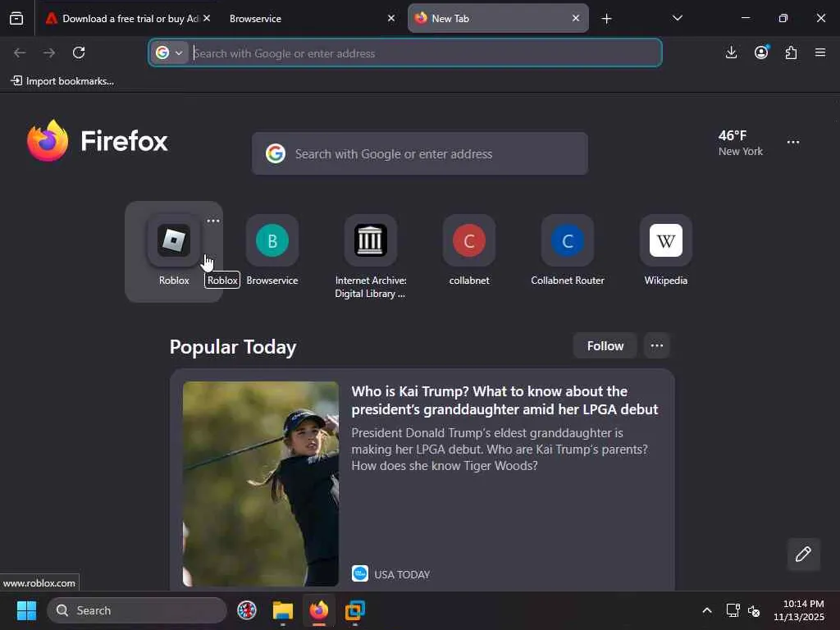Open the Roblox tile three-dot menu

click(213, 221)
